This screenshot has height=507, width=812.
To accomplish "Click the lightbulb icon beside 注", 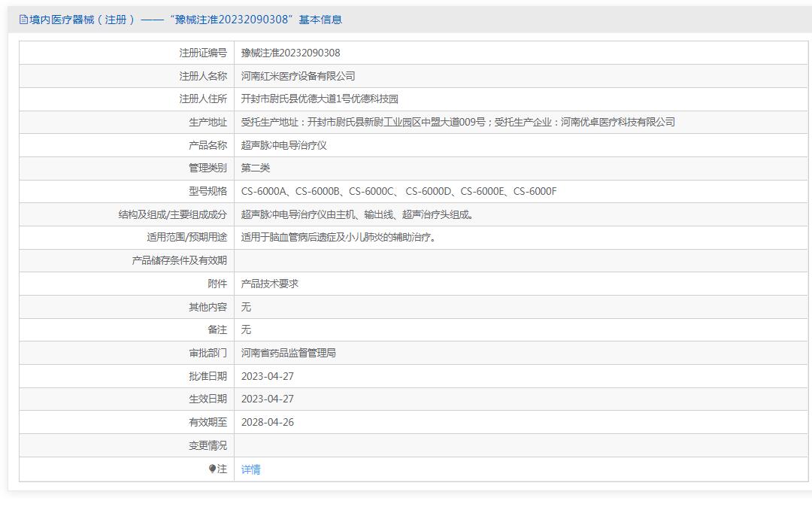I will coord(212,469).
